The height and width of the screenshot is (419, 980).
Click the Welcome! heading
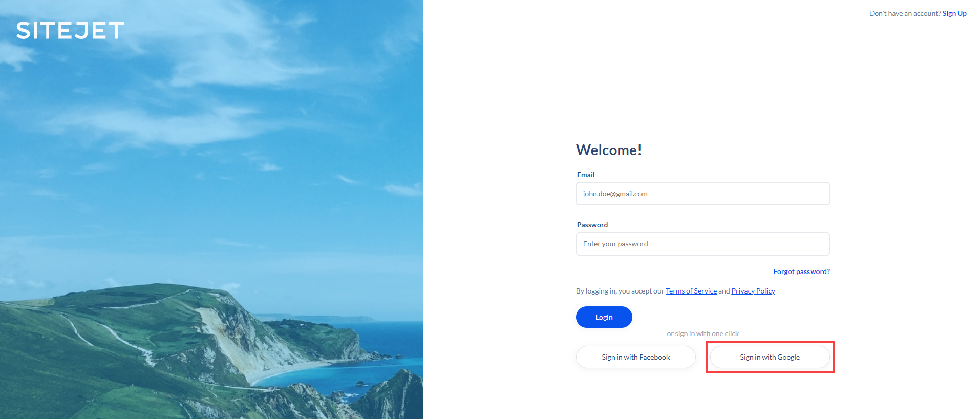pyautogui.click(x=609, y=150)
